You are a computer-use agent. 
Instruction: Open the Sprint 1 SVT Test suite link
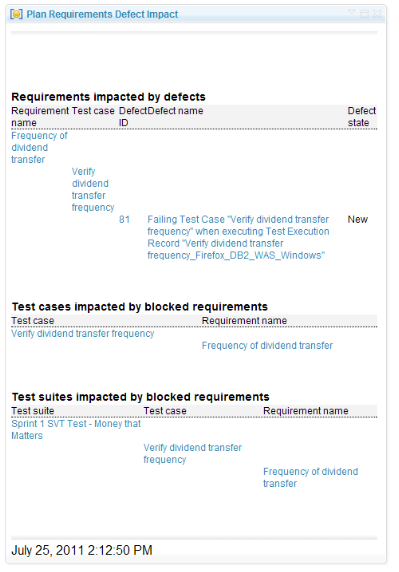coord(76,429)
